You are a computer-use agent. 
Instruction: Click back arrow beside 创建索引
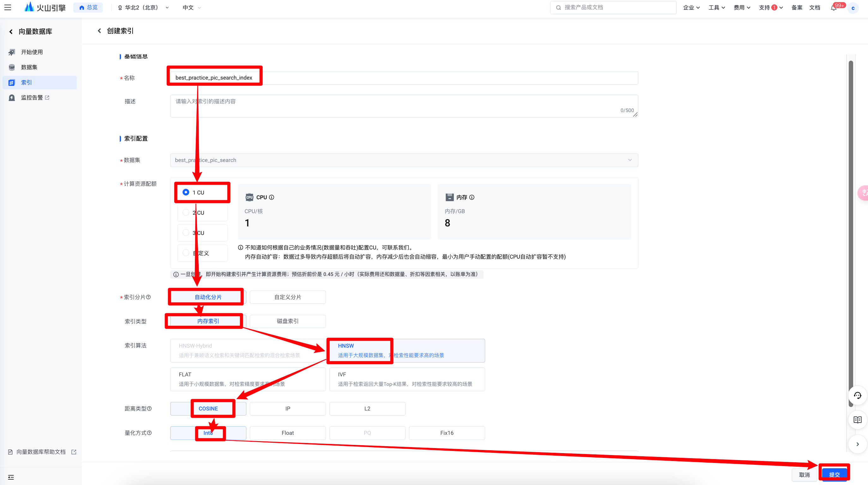[x=99, y=31]
